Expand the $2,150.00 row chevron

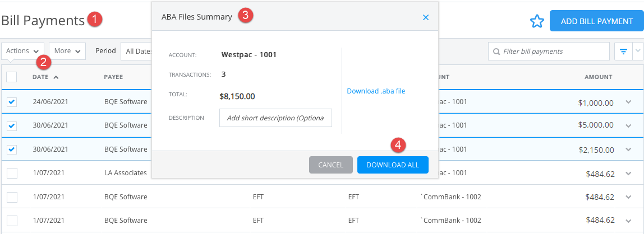[628, 149]
